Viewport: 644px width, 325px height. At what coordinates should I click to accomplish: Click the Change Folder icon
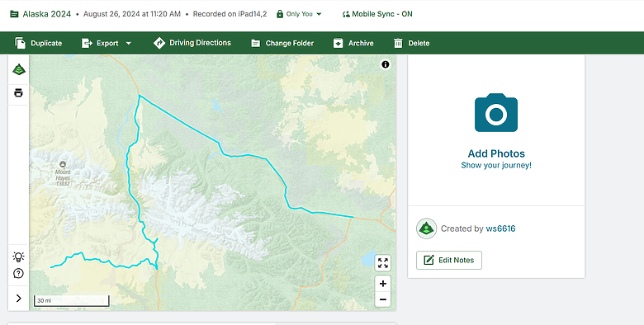[x=255, y=43]
